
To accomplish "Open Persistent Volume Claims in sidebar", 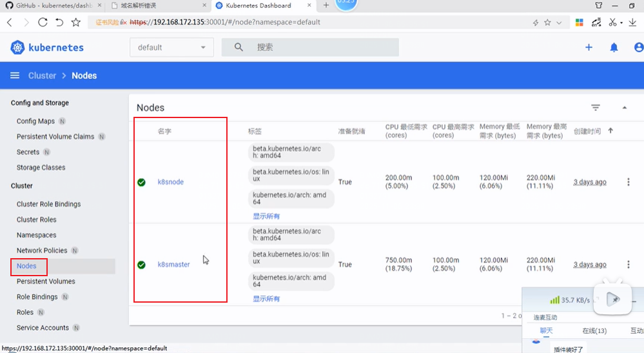I will (55, 136).
